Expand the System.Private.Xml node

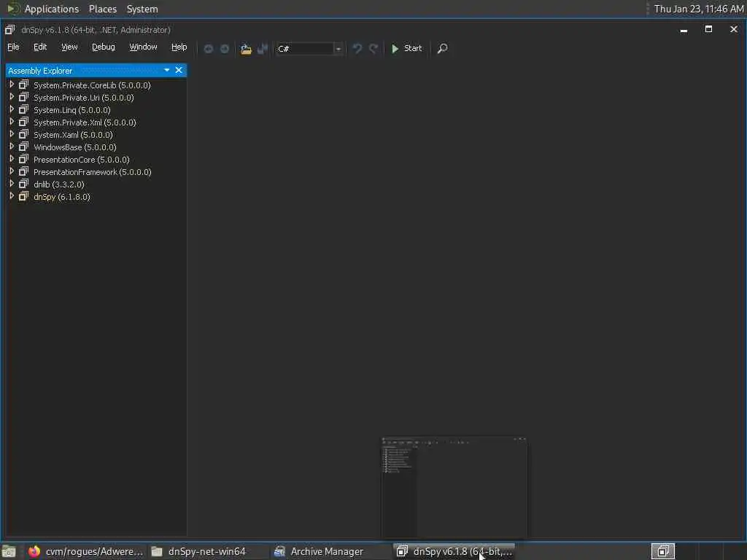point(12,122)
